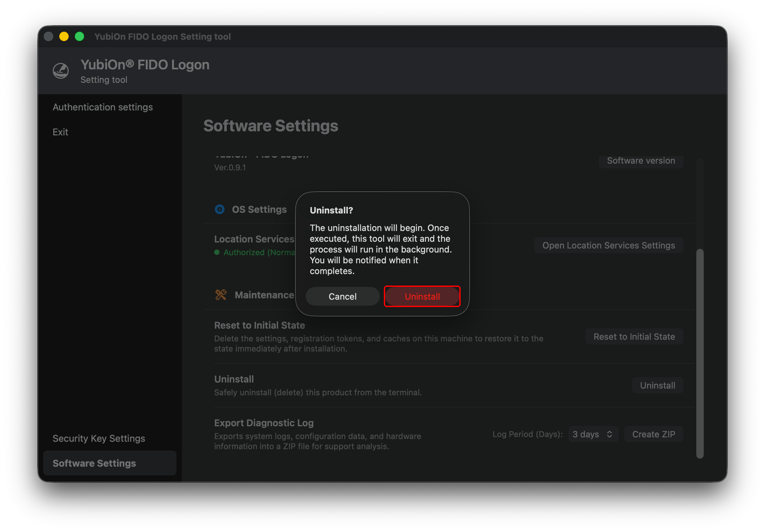
Task: Click the Uninstall? dialog title
Action: tap(331, 210)
